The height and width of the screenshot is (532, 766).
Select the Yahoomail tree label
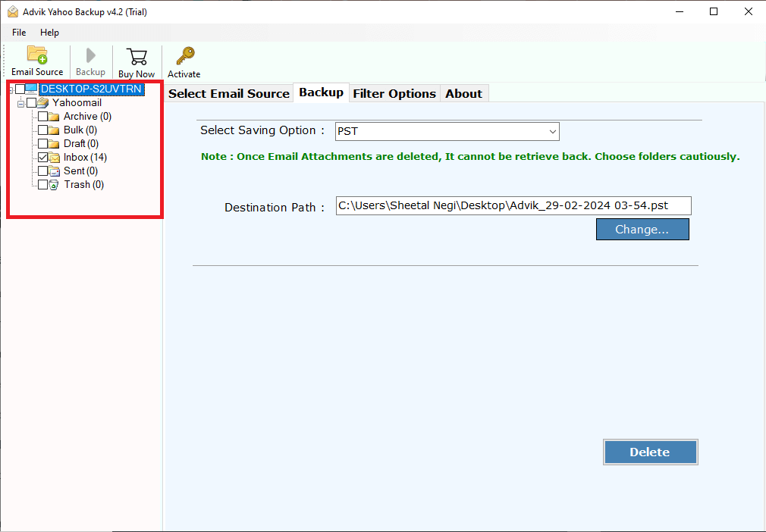(77, 102)
